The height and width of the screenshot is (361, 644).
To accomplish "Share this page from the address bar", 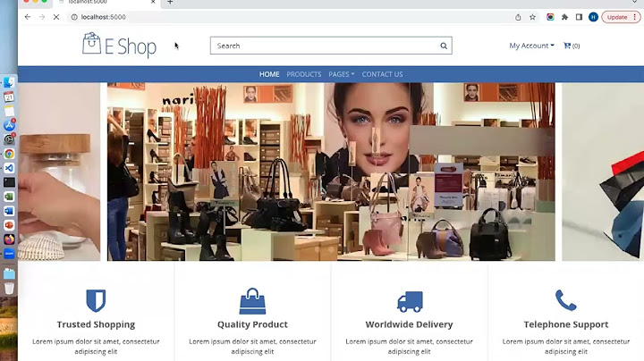I will pos(518,17).
